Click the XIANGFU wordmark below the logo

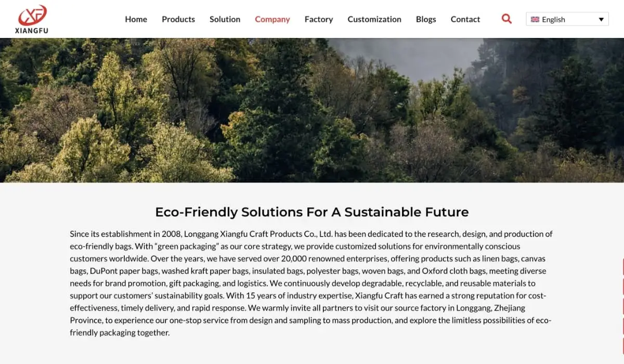(x=32, y=31)
